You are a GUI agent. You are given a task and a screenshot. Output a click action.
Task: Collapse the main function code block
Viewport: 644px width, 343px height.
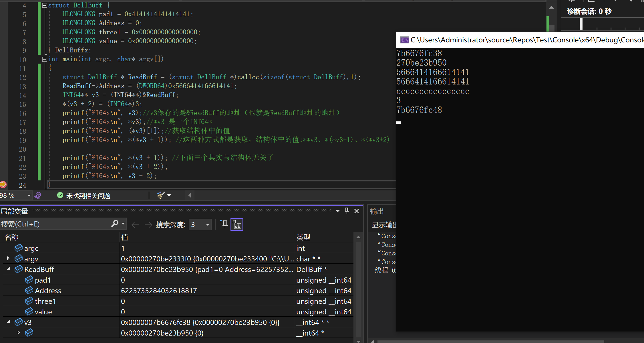coord(45,59)
